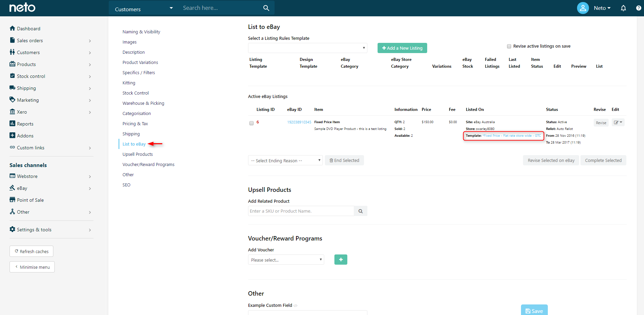Image resolution: width=644 pixels, height=315 pixels.
Task: Click Revise Selected on eBay button
Action: tap(551, 160)
